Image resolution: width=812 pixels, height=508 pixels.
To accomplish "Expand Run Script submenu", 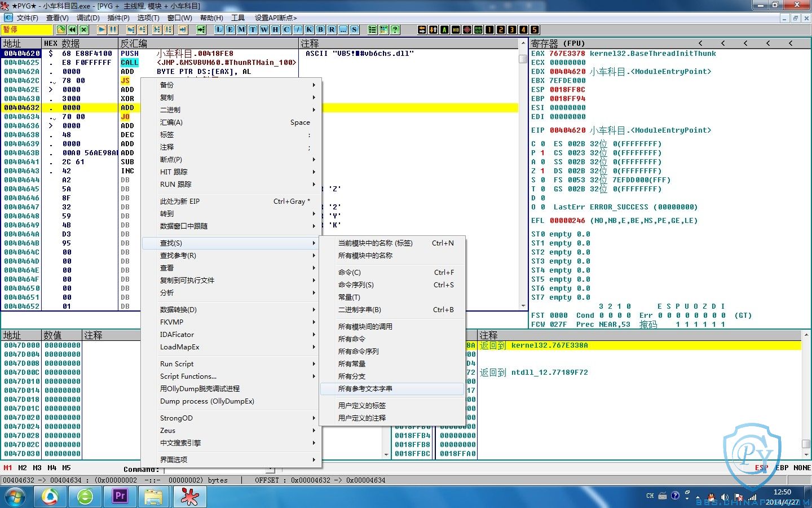I will 231,364.
